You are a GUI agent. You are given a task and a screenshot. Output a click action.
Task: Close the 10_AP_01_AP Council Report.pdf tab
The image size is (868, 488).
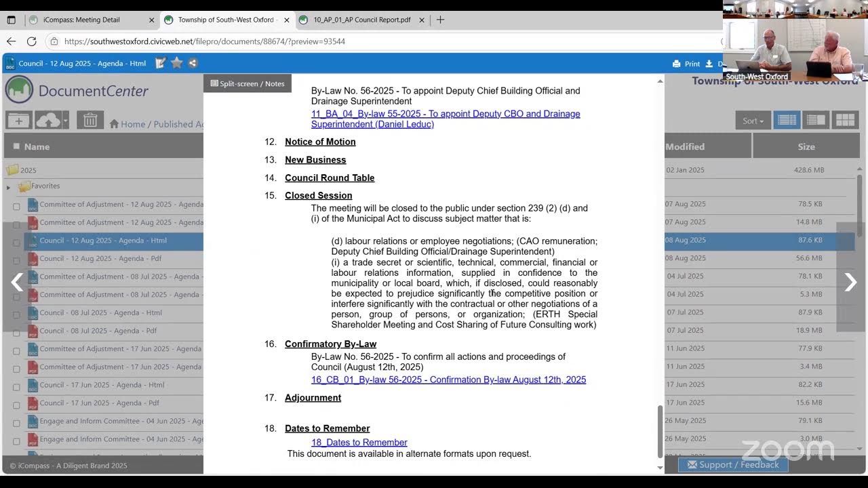coord(422,20)
